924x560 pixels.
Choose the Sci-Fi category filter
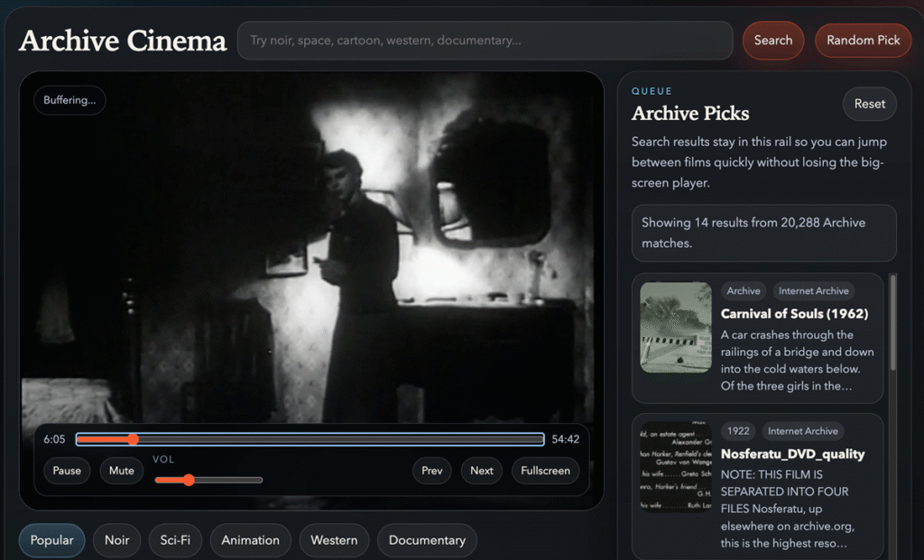(175, 540)
